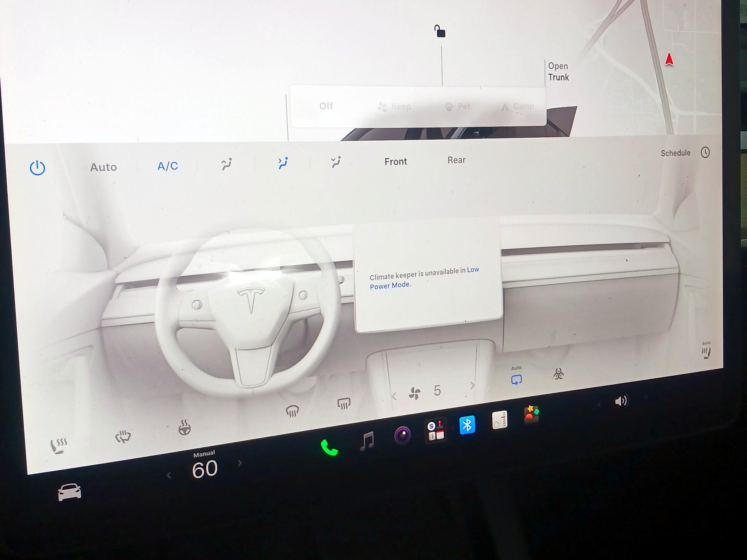
Task: Switch to the Rear climate tab
Action: pyautogui.click(x=456, y=160)
